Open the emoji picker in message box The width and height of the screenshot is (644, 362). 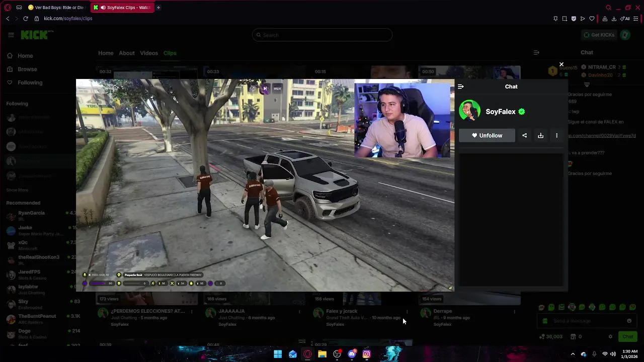[x=629, y=321]
